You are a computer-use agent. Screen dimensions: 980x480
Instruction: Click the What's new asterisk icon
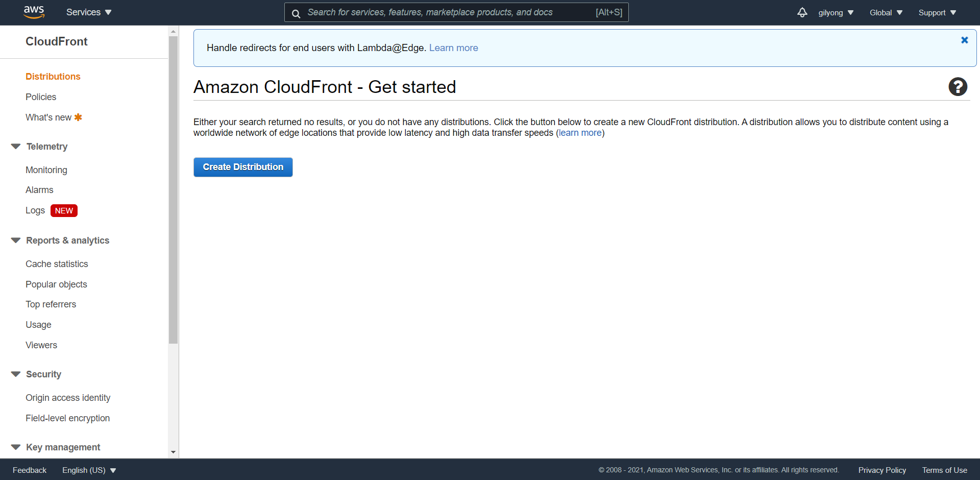click(x=78, y=117)
